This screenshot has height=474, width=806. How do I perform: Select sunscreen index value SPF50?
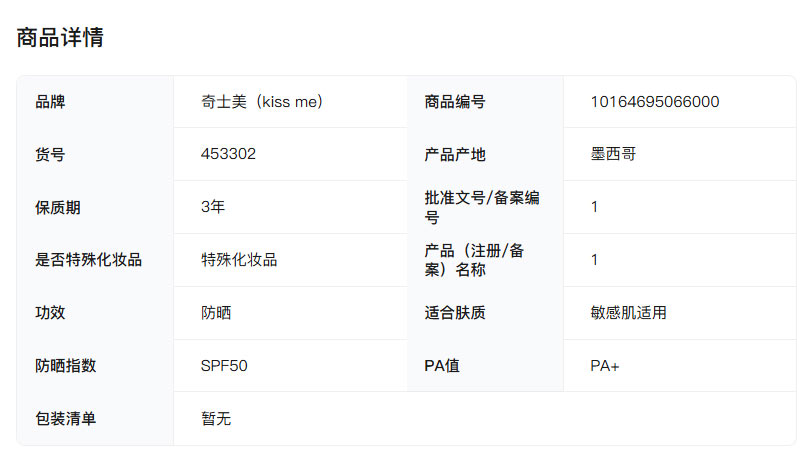pos(224,366)
